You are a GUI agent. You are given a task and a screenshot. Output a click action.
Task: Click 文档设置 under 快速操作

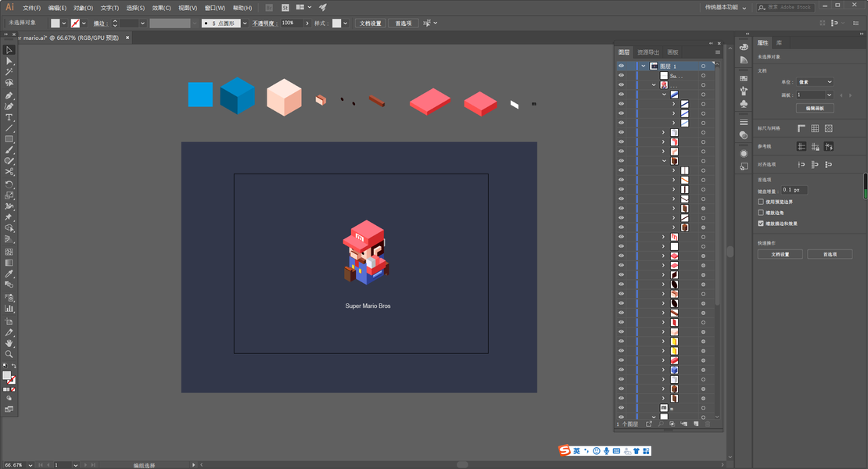click(x=780, y=254)
